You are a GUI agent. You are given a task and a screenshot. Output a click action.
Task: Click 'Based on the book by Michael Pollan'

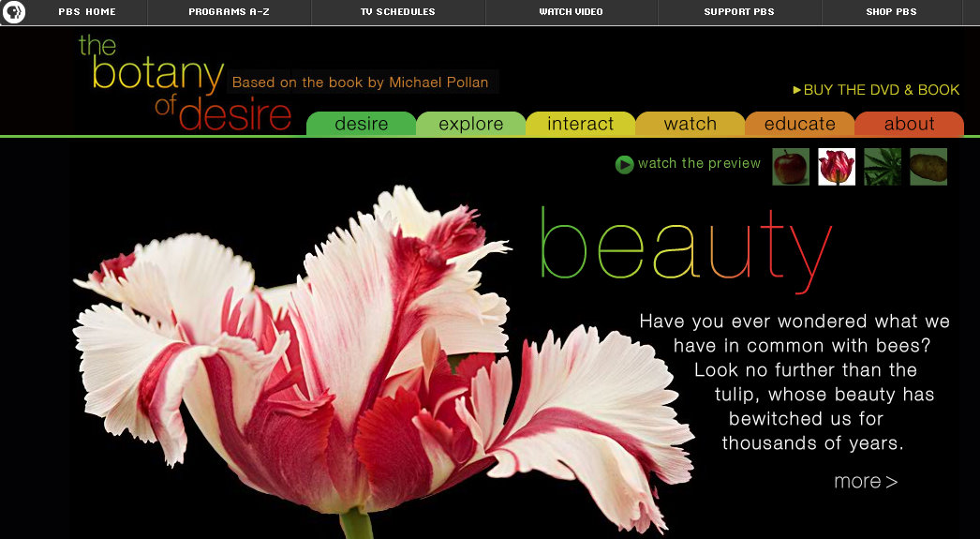coord(360,82)
